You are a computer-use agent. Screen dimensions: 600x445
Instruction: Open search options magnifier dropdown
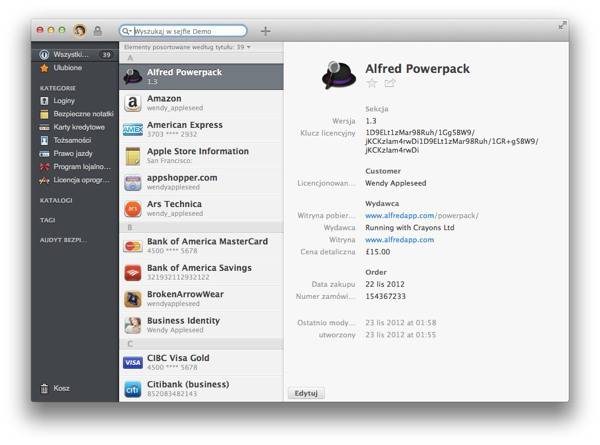127,31
